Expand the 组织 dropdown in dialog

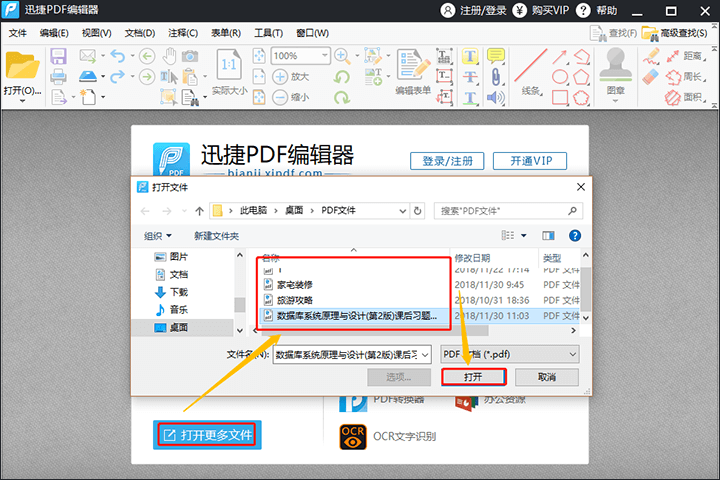(157, 235)
